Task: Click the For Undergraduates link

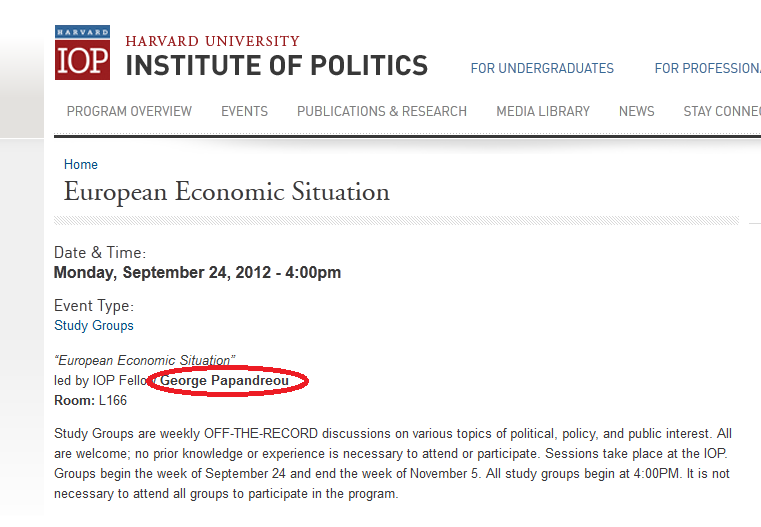Action: click(542, 68)
